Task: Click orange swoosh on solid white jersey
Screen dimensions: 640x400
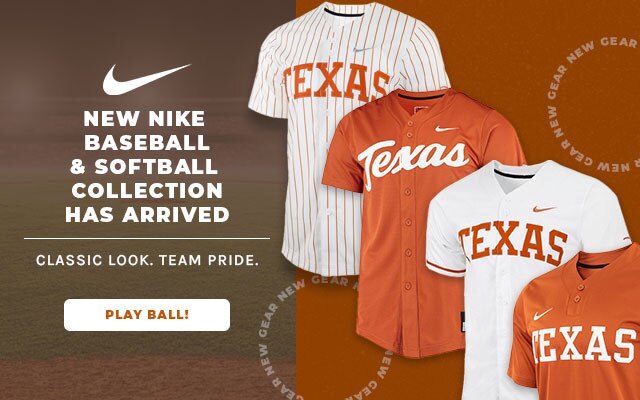Action: pos(544,209)
